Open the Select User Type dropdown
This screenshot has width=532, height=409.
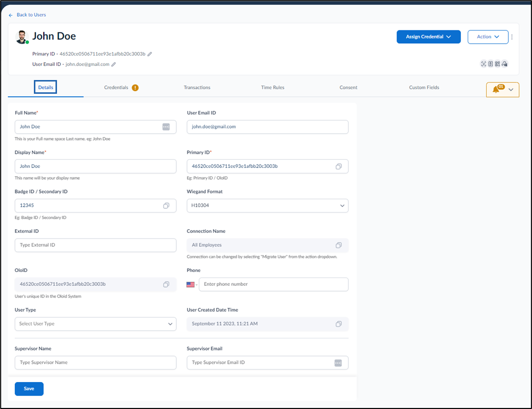(95, 324)
